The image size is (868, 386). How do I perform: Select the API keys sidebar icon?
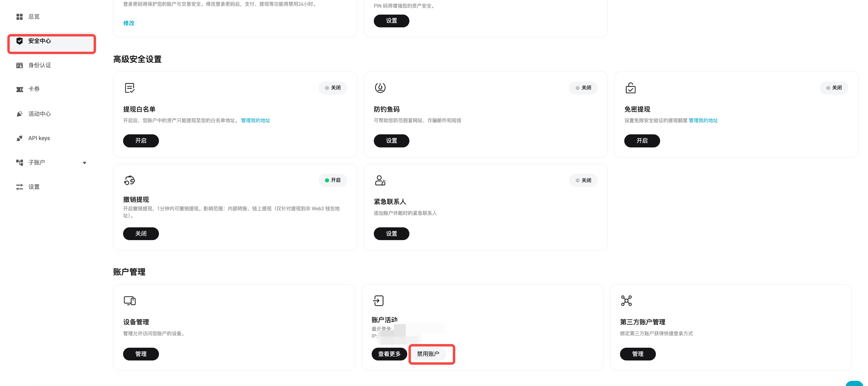pyautogui.click(x=19, y=138)
